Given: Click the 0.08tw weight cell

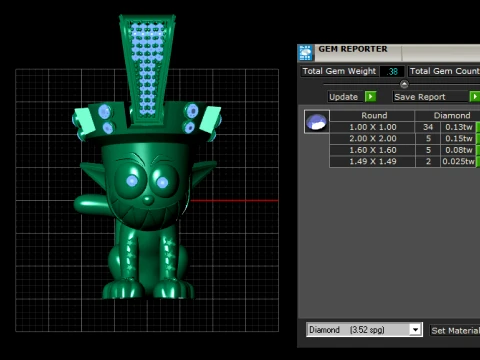Looking at the screenshot, I should pos(458,150).
